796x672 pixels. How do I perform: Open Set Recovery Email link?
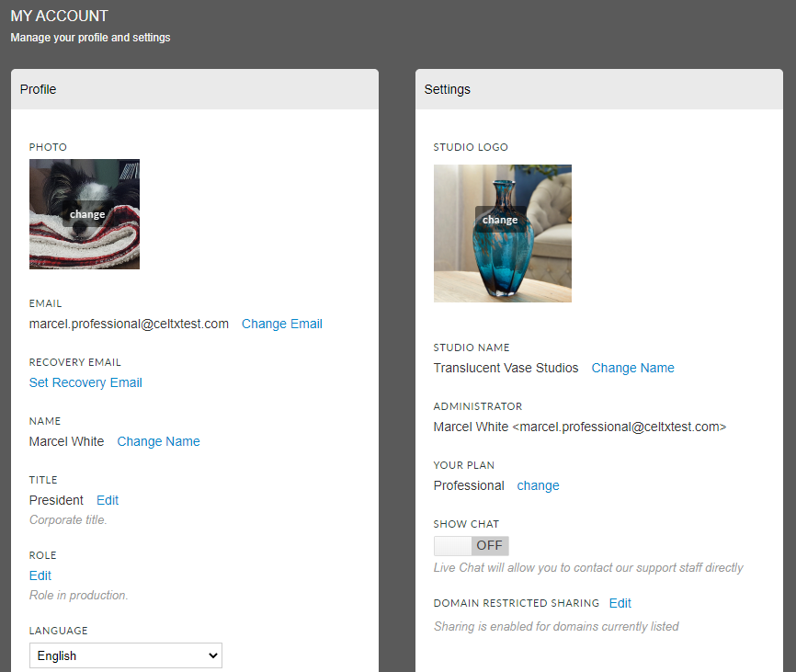coord(85,382)
